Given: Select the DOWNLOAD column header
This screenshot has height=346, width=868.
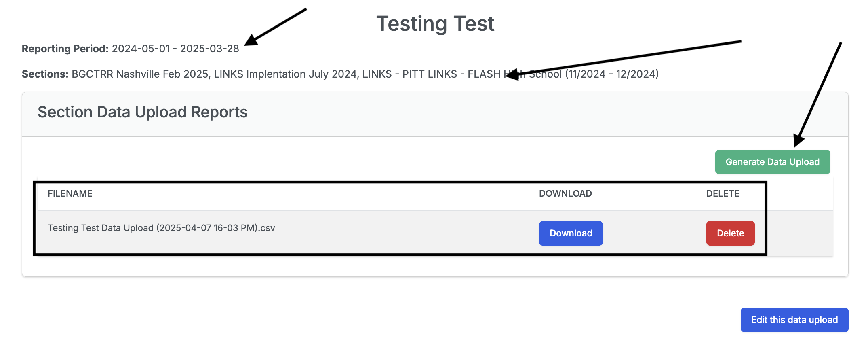Looking at the screenshot, I should coord(565,193).
